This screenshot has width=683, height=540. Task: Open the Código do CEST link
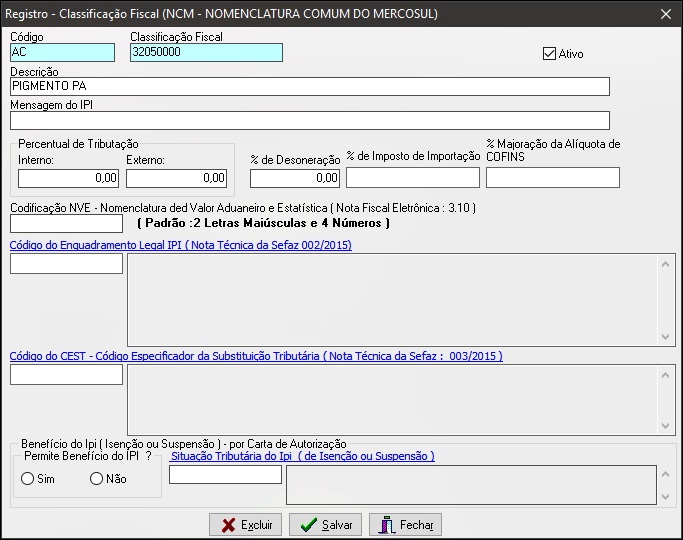point(256,356)
